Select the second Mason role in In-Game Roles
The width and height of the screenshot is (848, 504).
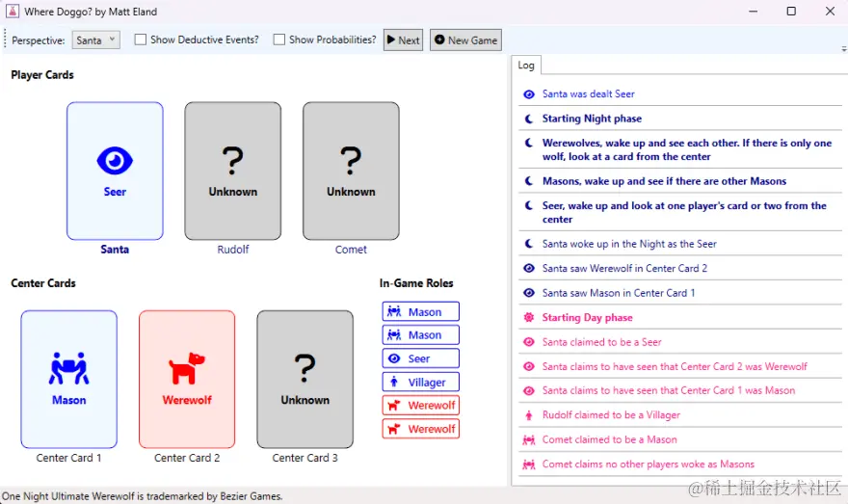coord(421,334)
